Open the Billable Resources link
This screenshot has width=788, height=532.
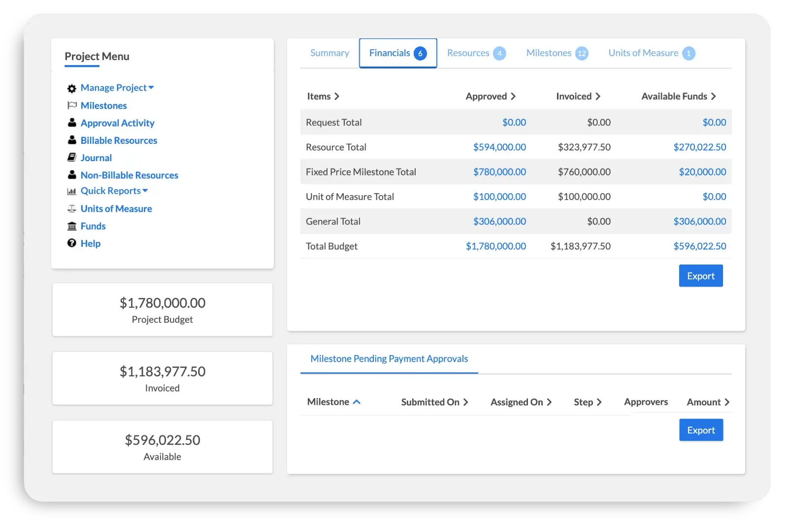tap(119, 140)
